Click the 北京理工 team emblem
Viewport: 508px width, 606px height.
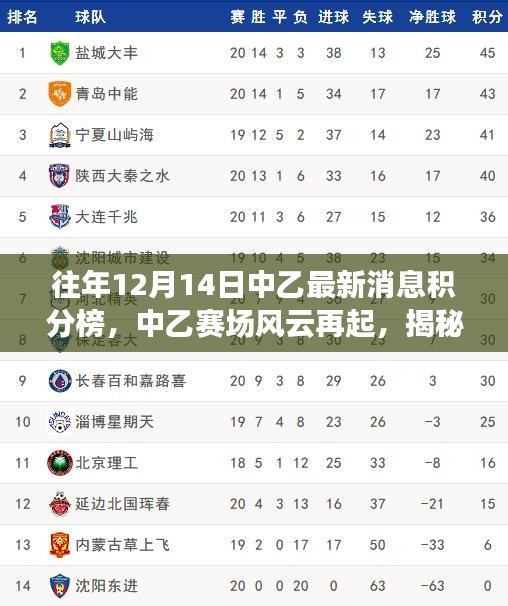tap(60, 463)
